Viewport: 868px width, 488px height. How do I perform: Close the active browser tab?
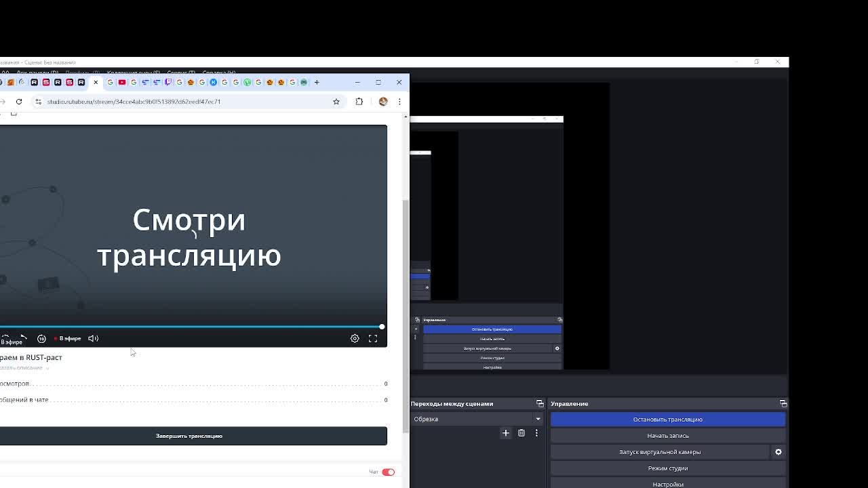[96, 82]
